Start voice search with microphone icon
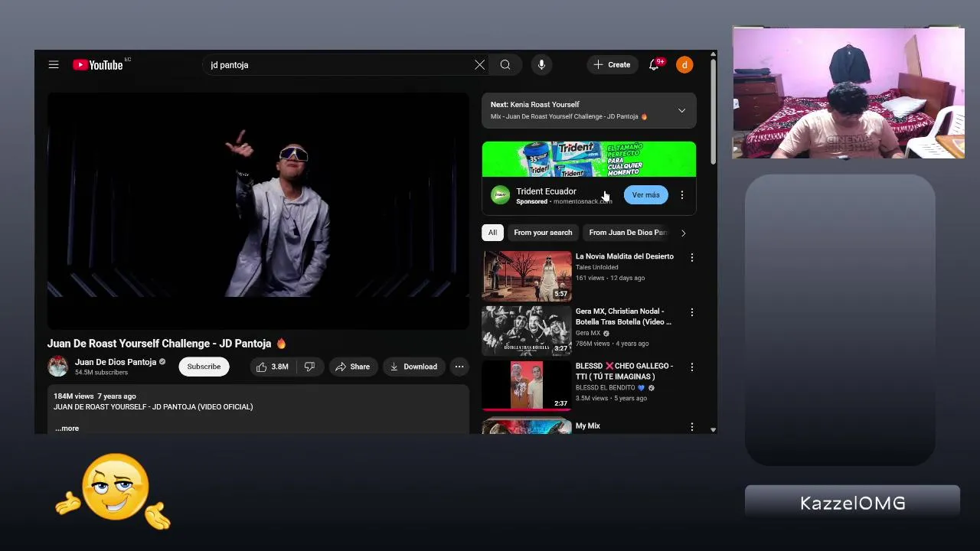The height and width of the screenshot is (551, 980). coord(541,65)
